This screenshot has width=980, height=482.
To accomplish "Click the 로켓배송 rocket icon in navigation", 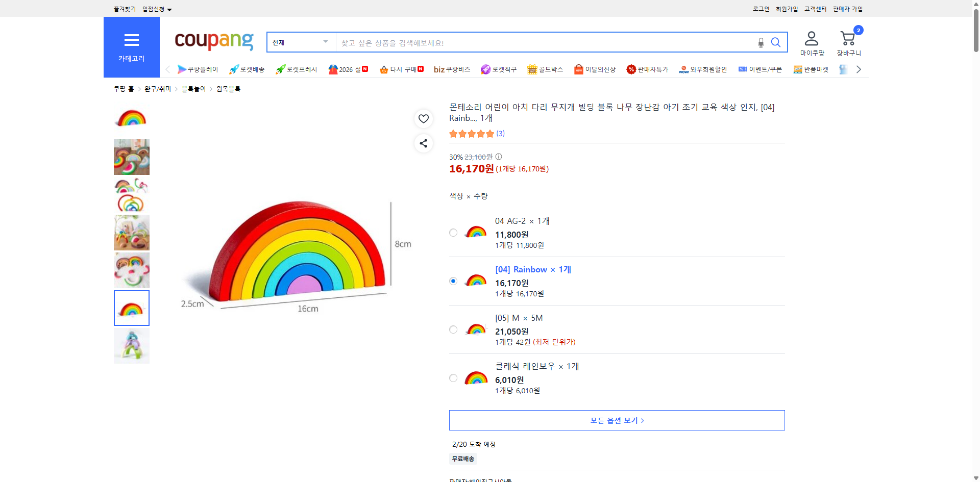I will tap(233, 69).
